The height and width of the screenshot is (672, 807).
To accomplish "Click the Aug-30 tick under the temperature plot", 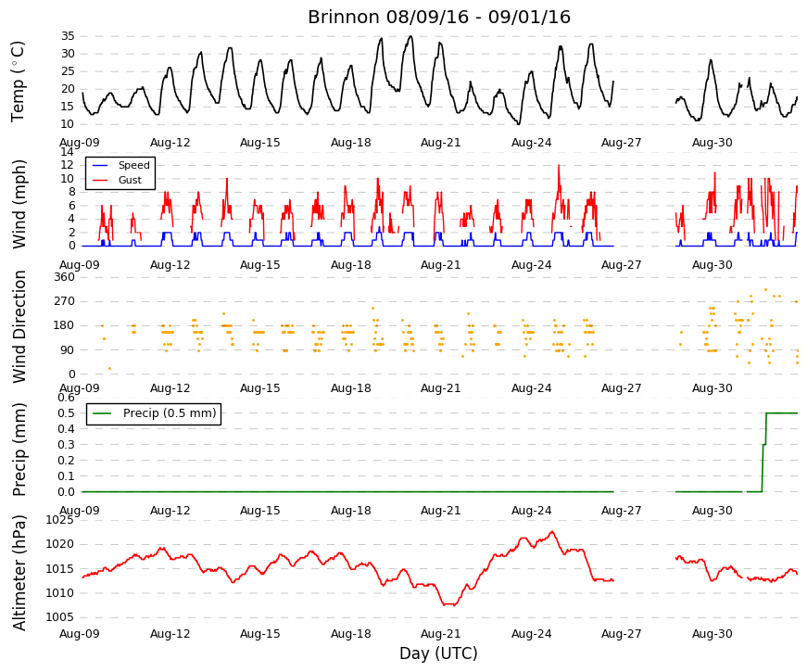I will click(712, 143).
